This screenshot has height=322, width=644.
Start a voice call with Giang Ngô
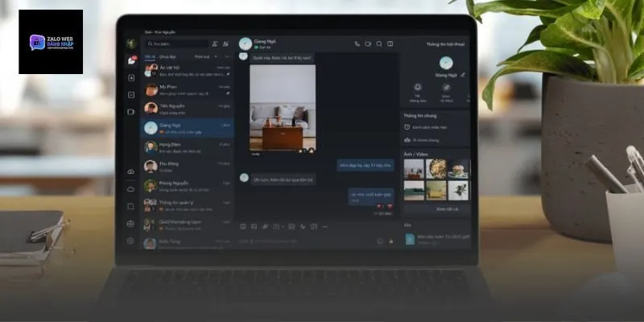[357, 43]
